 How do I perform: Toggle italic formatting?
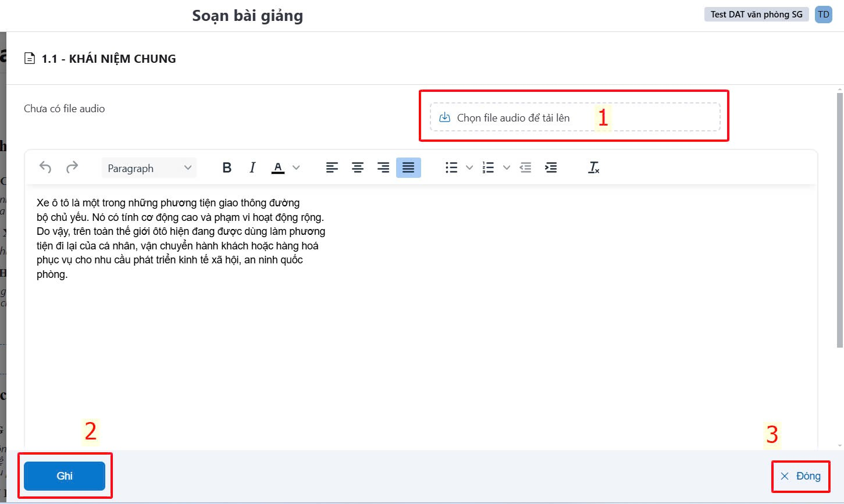point(252,168)
